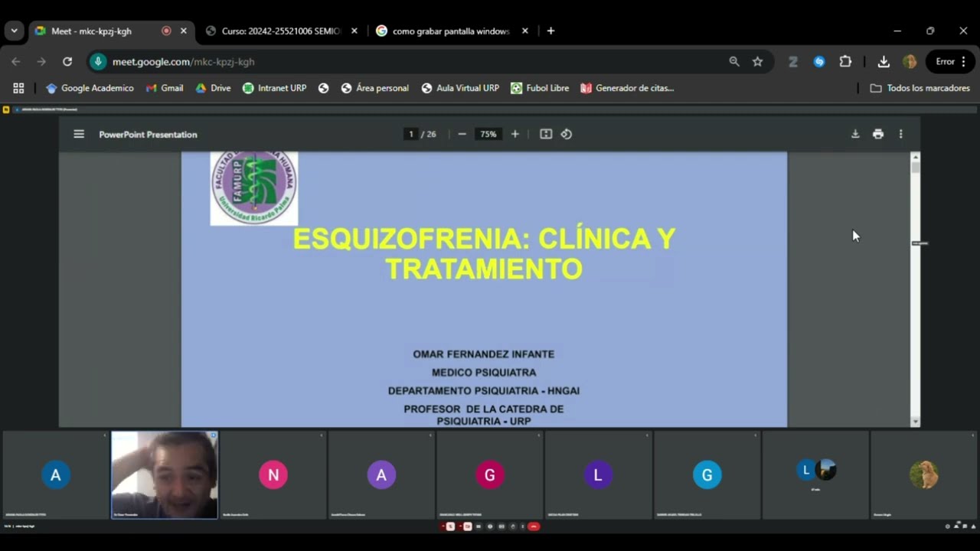Rotate the presentation counterclockwise
980x551 pixels.
click(x=567, y=134)
